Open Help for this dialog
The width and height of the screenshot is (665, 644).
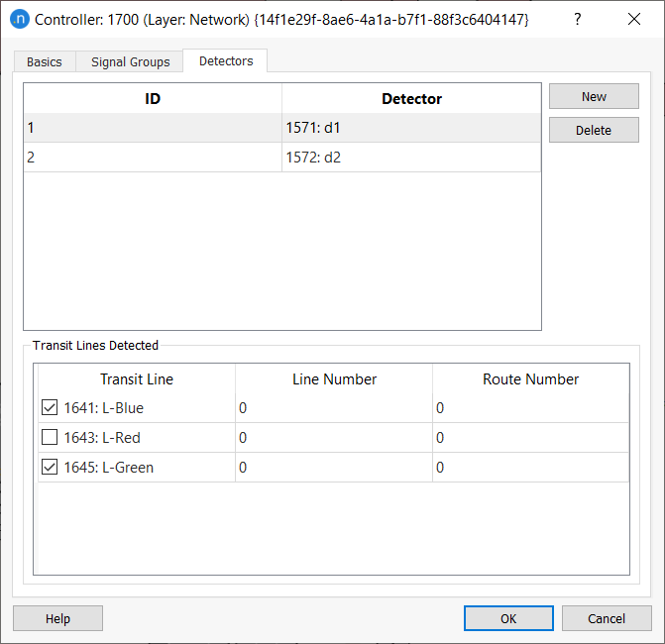tap(57, 618)
